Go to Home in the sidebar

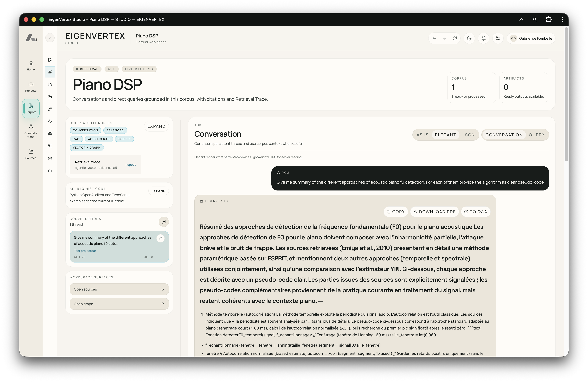(31, 66)
